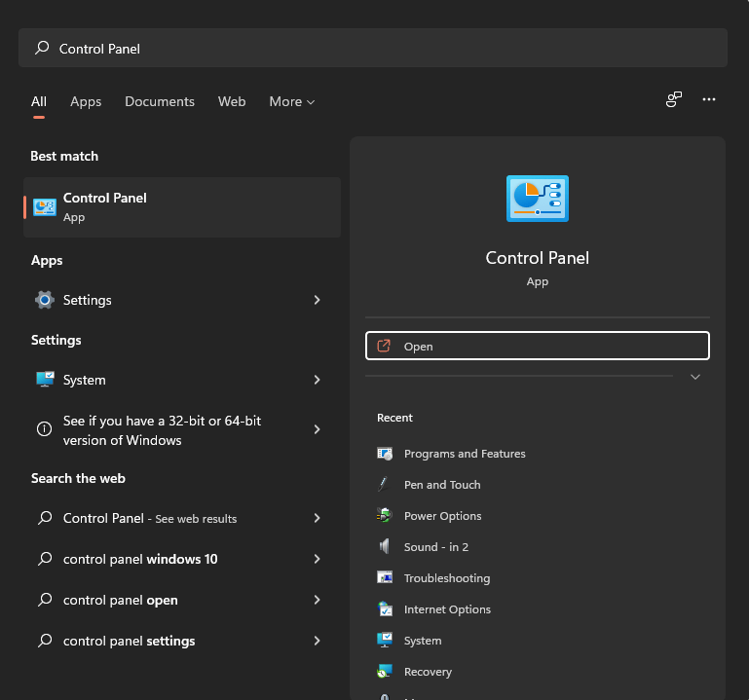Expand the System result chevron
Screen dimensions: 749x700
(317, 380)
